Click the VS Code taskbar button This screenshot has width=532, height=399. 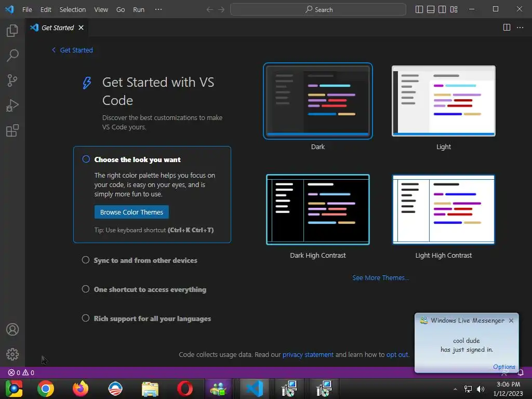tap(254, 389)
